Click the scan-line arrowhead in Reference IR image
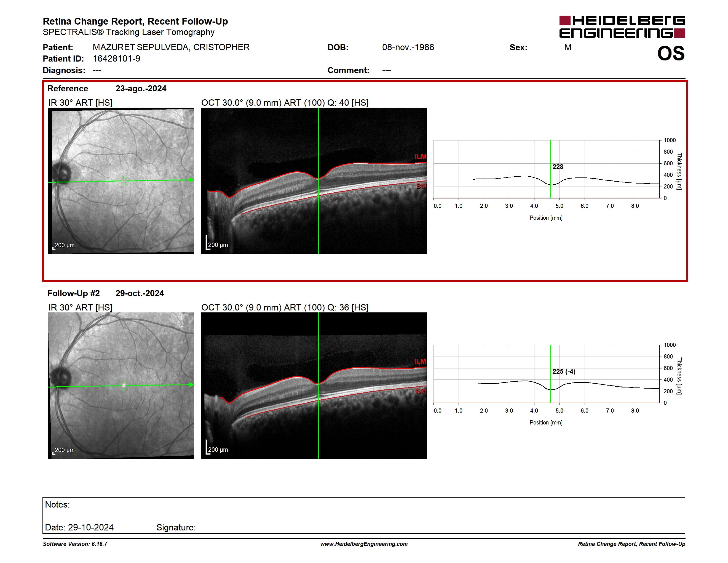This screenshot has height=563, width=728. (191, 180)
